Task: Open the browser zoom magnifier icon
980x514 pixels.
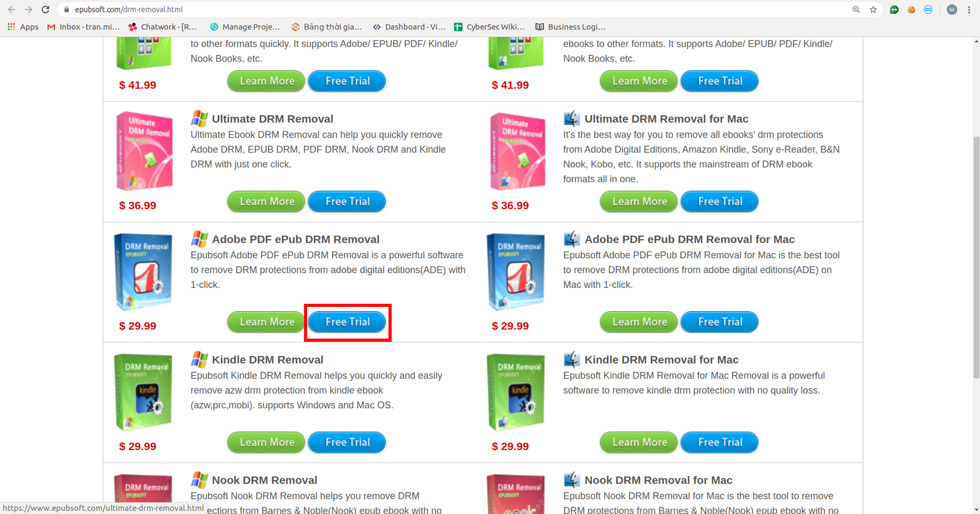Action: click(x=856, y=9)
